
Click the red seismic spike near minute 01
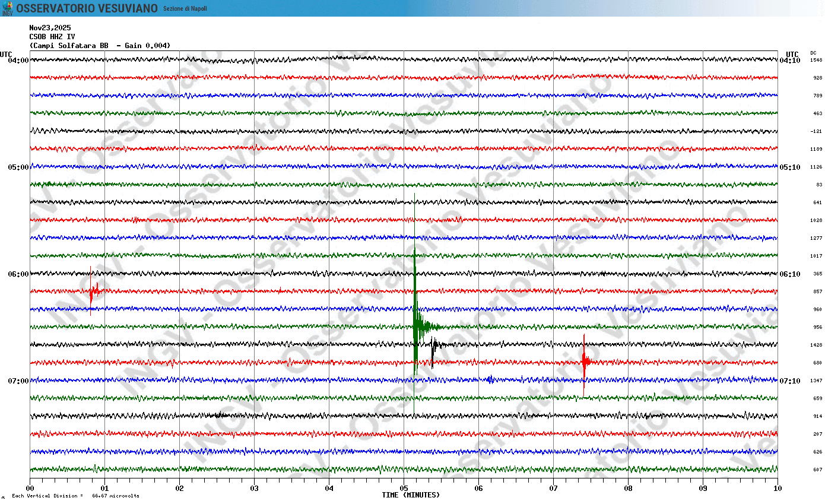[x=91, y=290]
